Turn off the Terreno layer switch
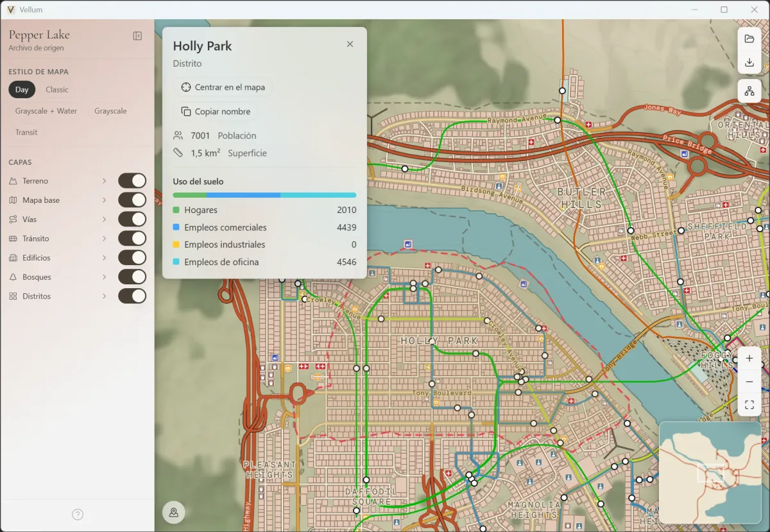This screenshot has height=532, width=770. [x=132, y=181]
